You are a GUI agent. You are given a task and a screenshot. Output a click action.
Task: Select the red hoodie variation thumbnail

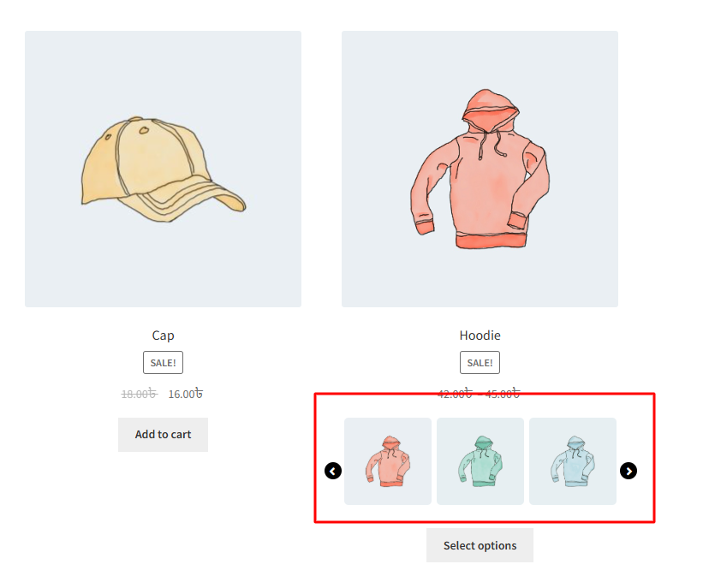pyautogui.click(x=388, y=461)
